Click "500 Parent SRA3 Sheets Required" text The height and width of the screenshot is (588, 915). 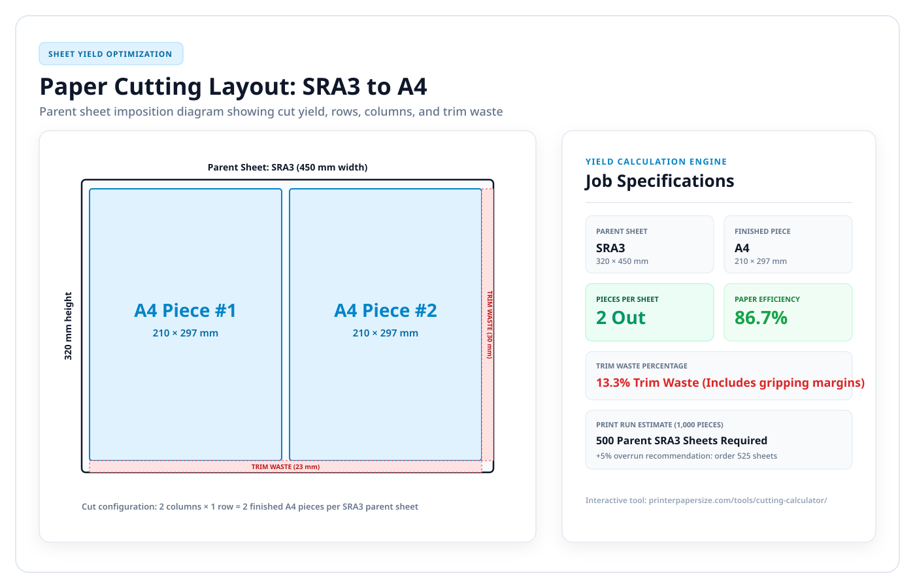coord(682,440)
